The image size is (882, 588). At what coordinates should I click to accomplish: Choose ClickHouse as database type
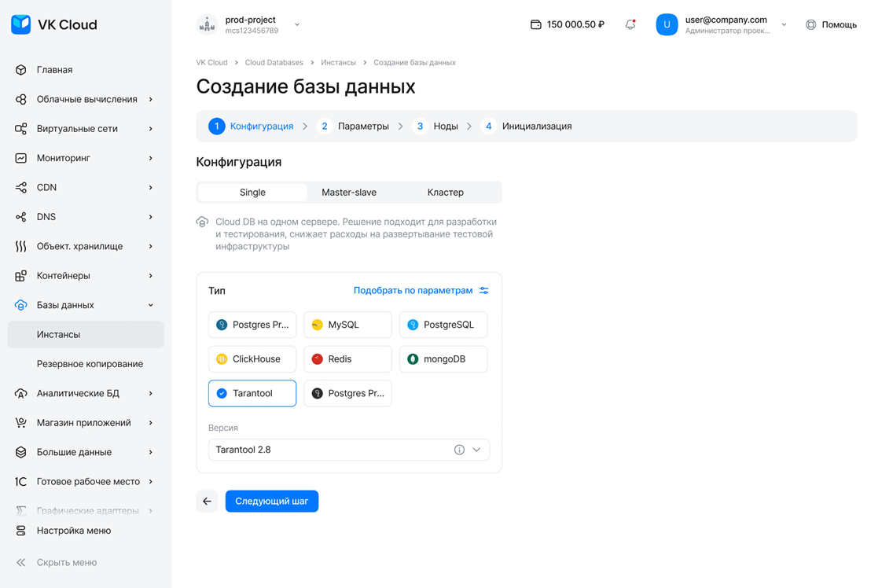tap(252, 359)
